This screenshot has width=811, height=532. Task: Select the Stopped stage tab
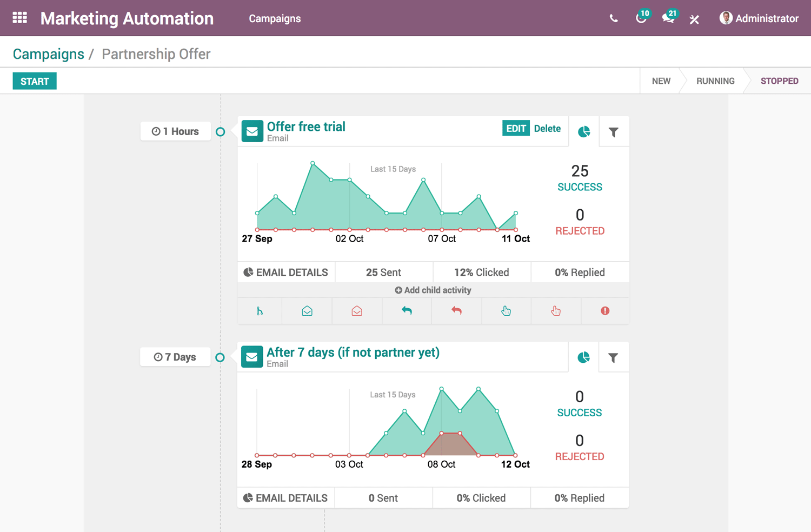[780, 81]
